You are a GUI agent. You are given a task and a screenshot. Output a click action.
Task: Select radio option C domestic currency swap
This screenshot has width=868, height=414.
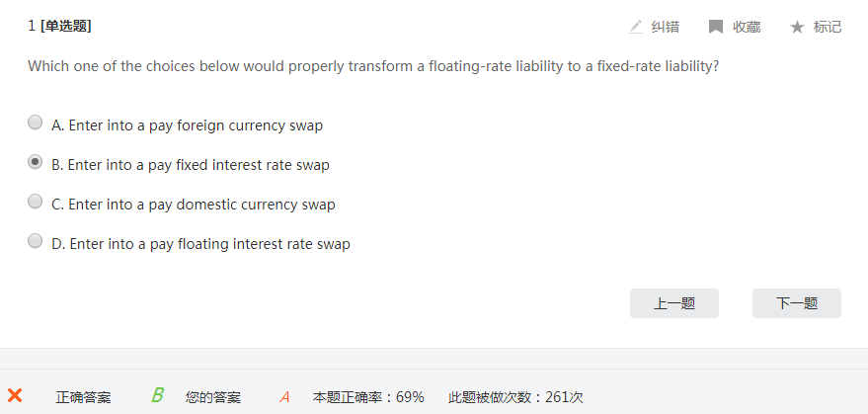[36, 202]
